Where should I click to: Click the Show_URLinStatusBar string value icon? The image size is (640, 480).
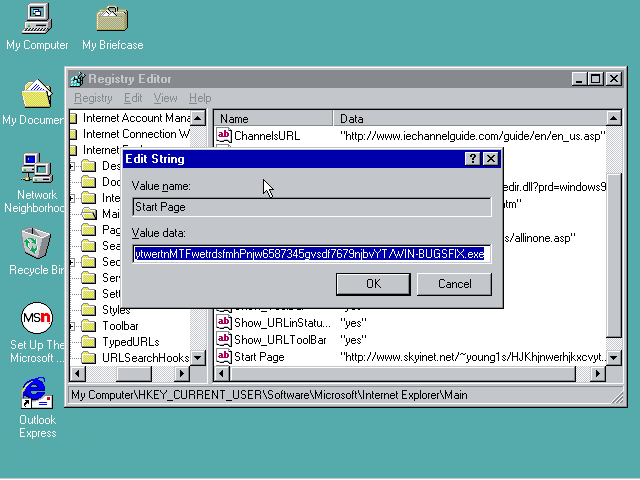[224, 322]
